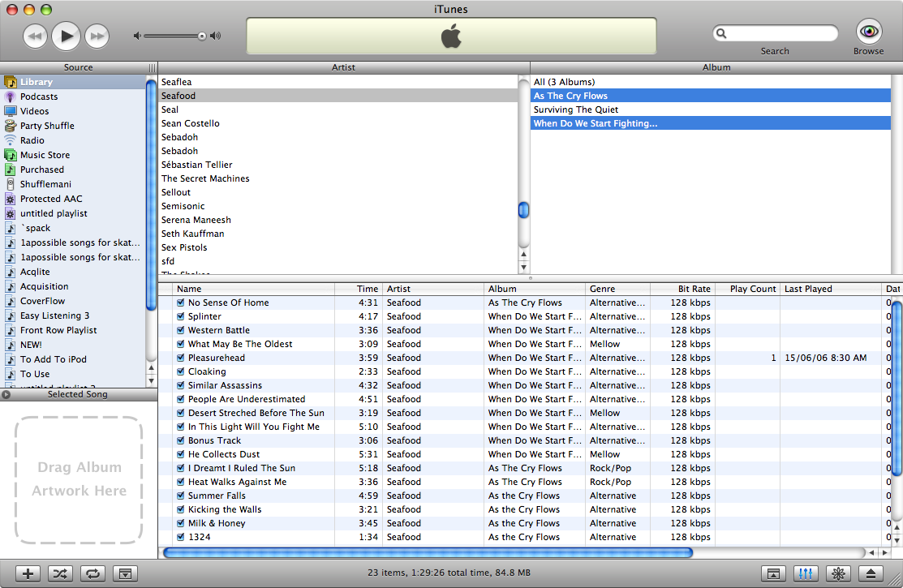The width and height of the screenshot is (903, 588).
Task: Open Videos source
Action: coord(73,111)
